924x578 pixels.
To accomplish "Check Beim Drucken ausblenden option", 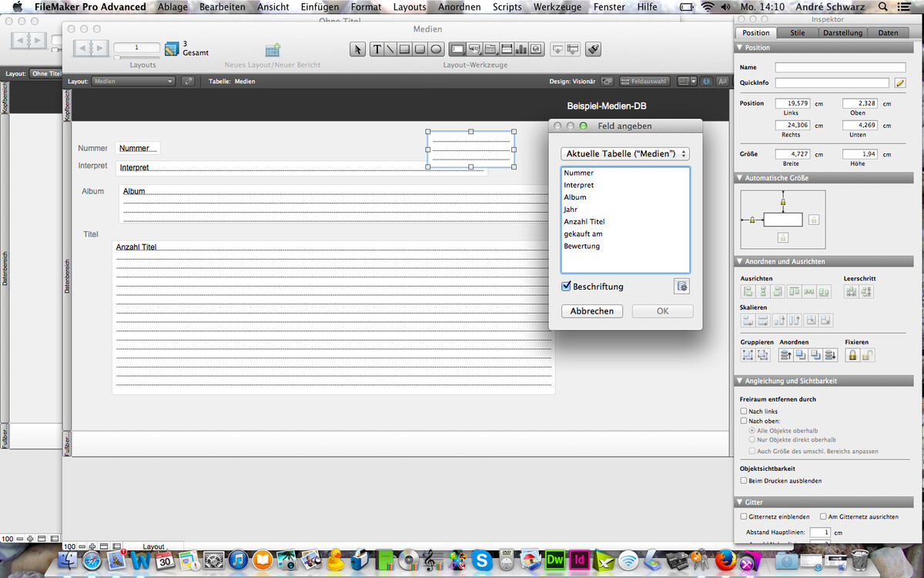I will pyautogui.click(x=744, y=480).
